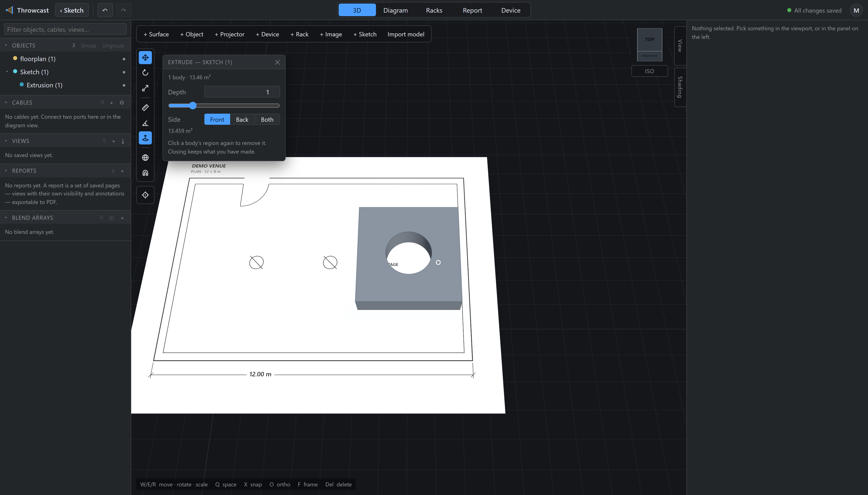Select the Move tool in the vertical toolbar
Image resolution: width=868 pixels, height=495 pixels.
tap(145, 58)
